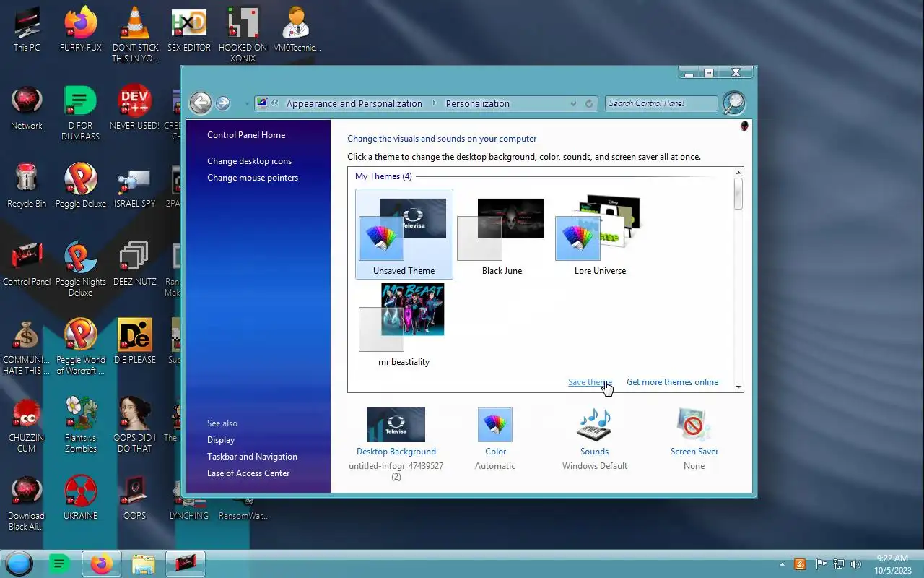Select the Recycle Bin desktop icon
This screenshot has width=924, height=578.
click(27, 186)
